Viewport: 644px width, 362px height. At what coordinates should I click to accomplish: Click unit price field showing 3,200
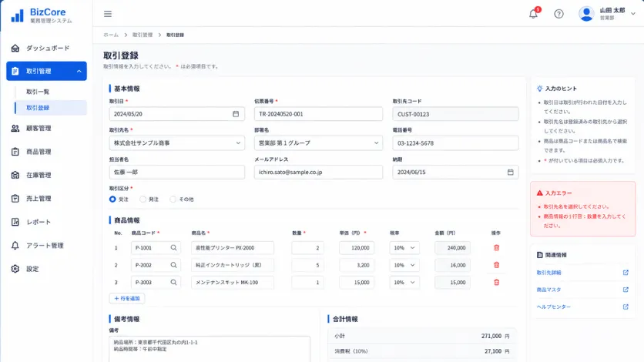tap(357, 265)
